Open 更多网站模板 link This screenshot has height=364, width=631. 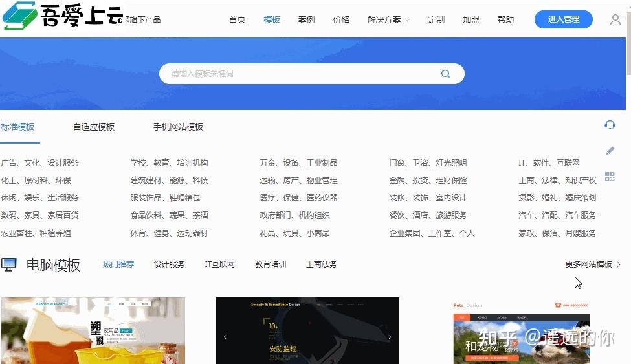[593, 264]
